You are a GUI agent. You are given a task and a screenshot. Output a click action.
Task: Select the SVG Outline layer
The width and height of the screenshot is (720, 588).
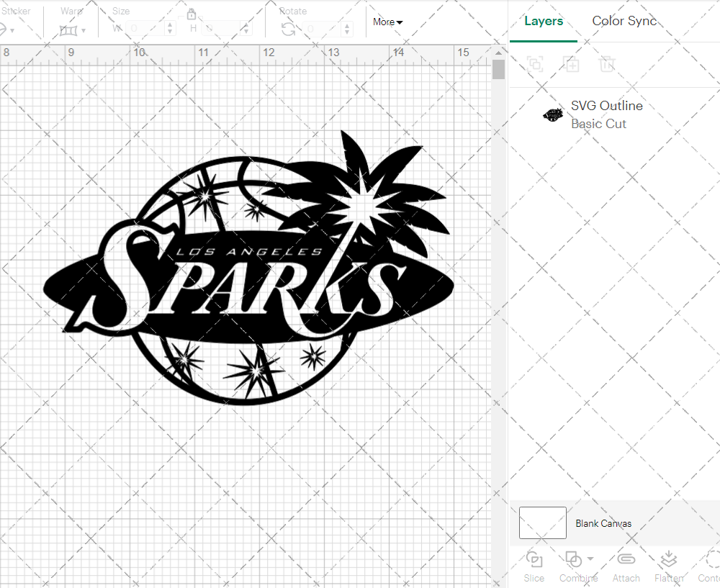pyautogui.click(x=607, y=105)
